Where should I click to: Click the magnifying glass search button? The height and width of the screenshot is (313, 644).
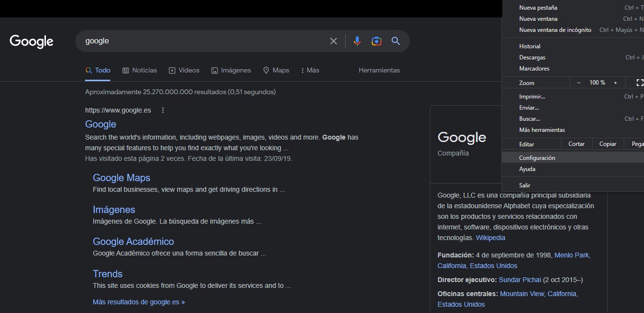tap(395, 41)
